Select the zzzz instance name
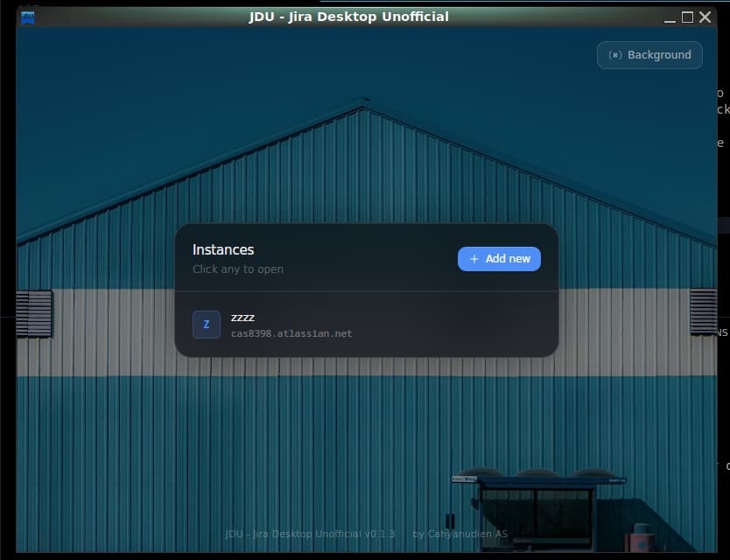This screenshot has height=560, width=730. click(x=242, y=318)
